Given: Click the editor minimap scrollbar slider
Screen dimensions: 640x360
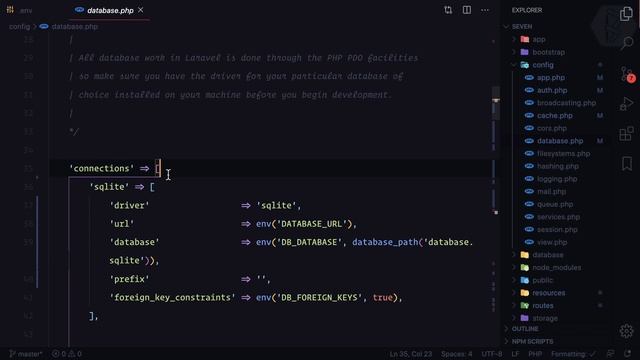Looking at the screenshot, I should 496,103.
